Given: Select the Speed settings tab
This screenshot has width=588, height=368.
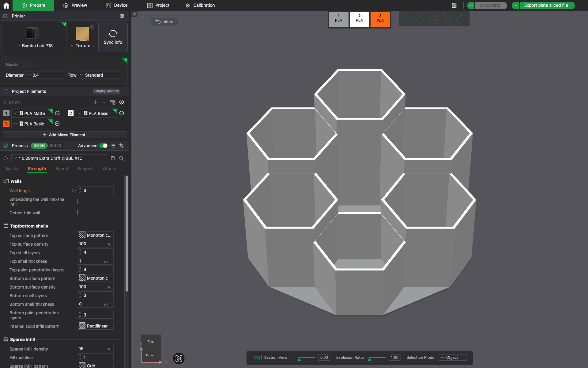Looking at the screenshot, I should [62, 169].
